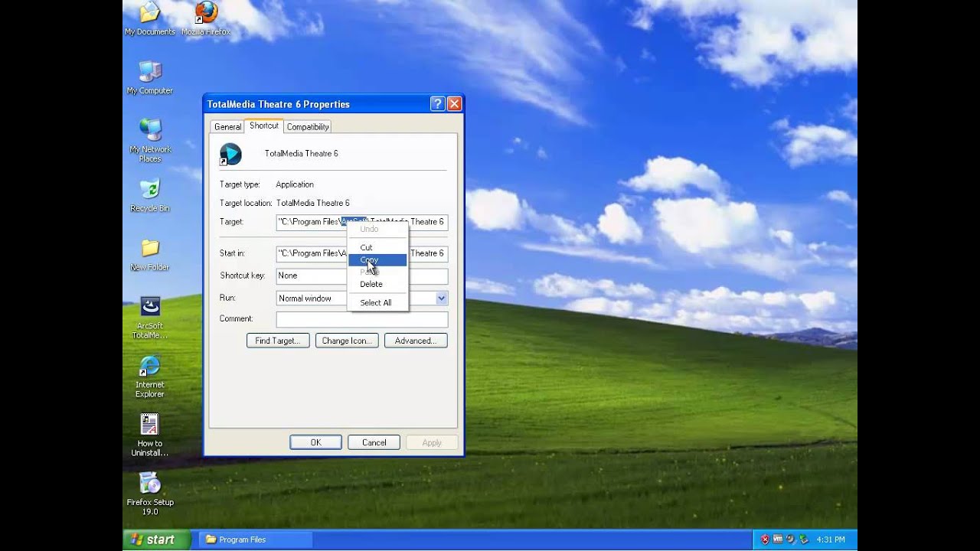Click the tray speaker icon left of the green arrow
This screenshot has width=980, height=551.
791,540
